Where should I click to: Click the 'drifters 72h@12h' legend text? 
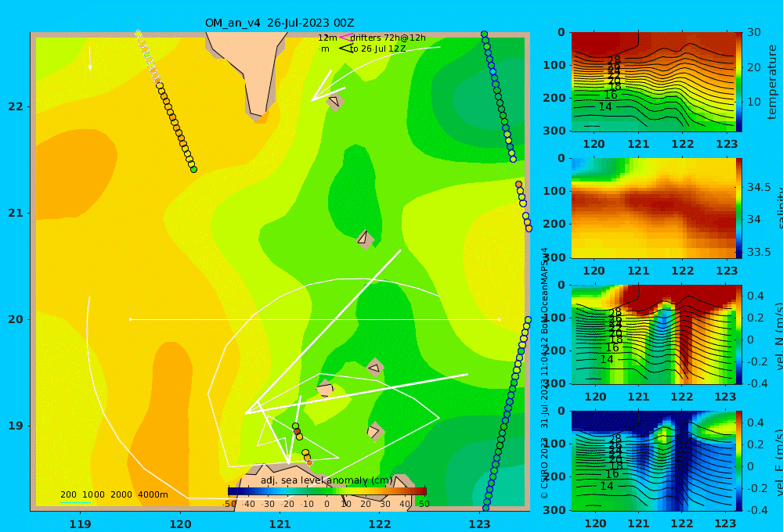click(388, 38)
